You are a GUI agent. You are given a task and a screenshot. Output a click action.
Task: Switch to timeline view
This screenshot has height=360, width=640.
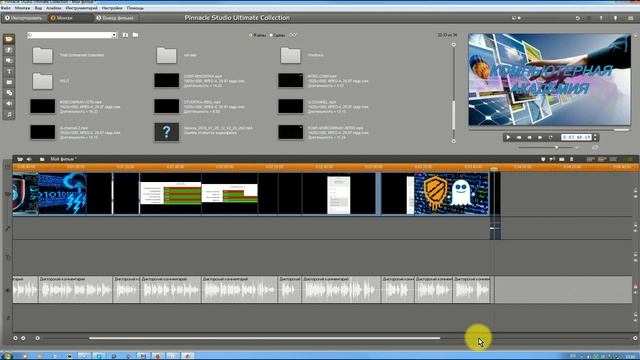coord(602,159)
